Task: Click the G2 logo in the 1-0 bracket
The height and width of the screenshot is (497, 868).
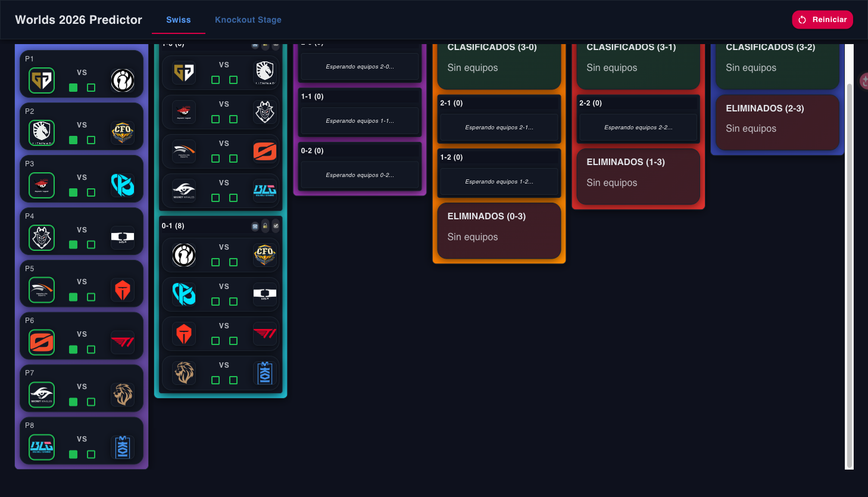Action: [x=265, y=111]
